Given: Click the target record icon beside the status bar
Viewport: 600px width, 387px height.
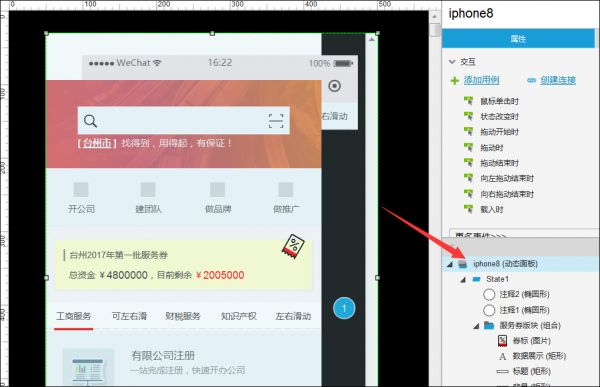Looking at the screenshot, I should click(334, 86).
